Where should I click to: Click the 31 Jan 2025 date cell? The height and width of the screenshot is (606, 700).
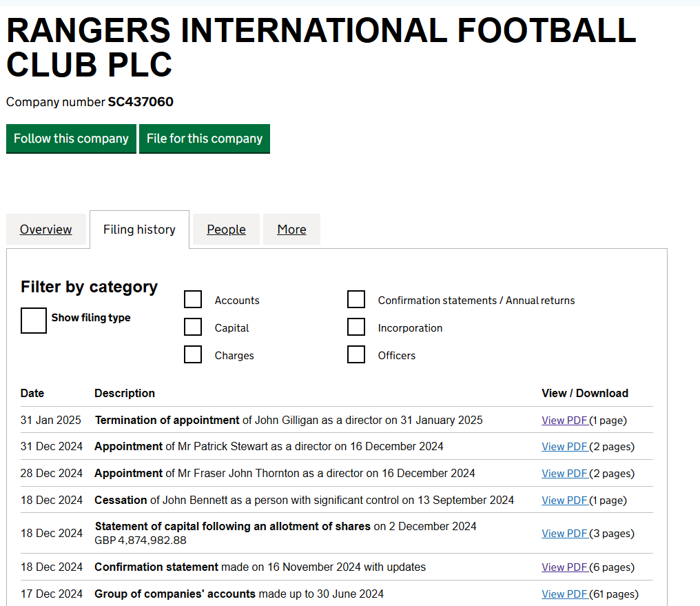(50, 421)
